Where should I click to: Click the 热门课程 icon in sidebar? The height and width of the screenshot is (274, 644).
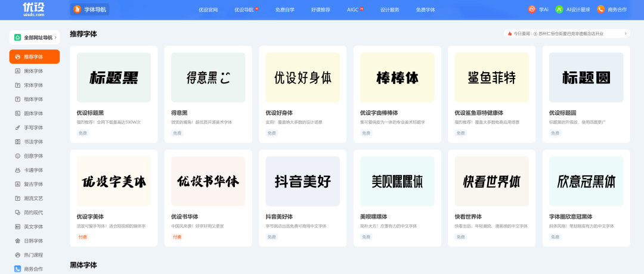pyautogui.click(x=18, y=255)
